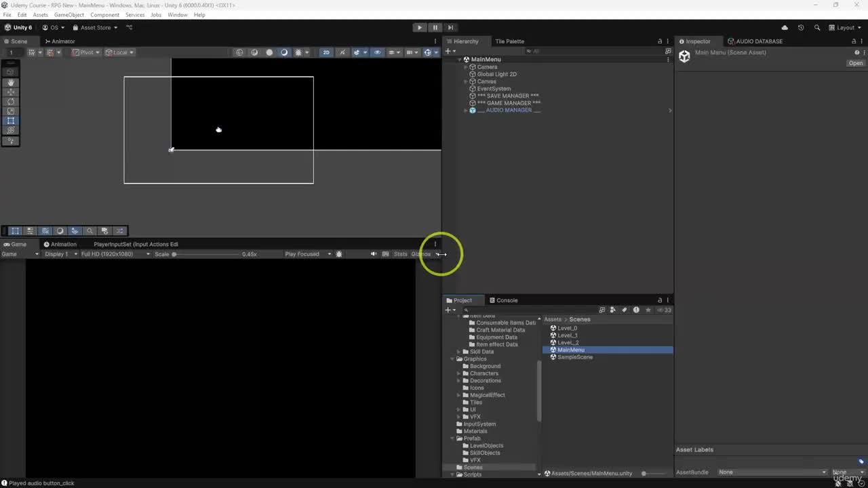The image size is (868, 488).
Task: Select the Hand view tool
Action: [x=11, y=82]
